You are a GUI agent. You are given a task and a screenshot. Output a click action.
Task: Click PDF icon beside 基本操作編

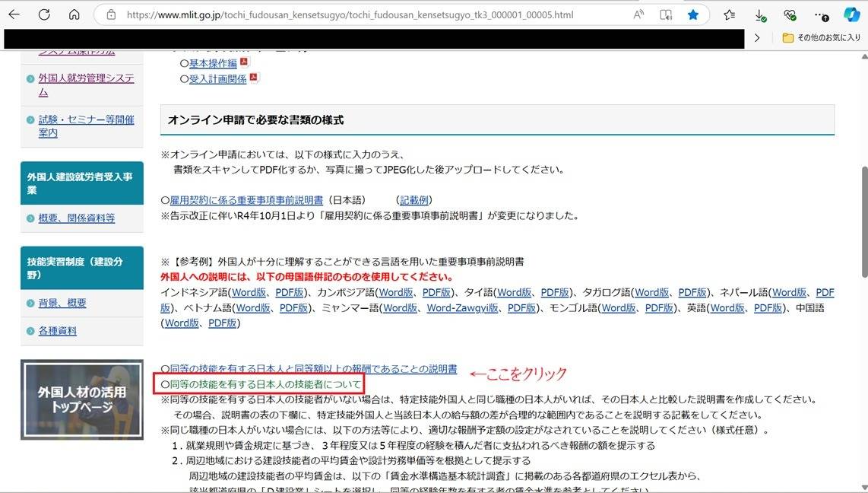coord(244,62)
